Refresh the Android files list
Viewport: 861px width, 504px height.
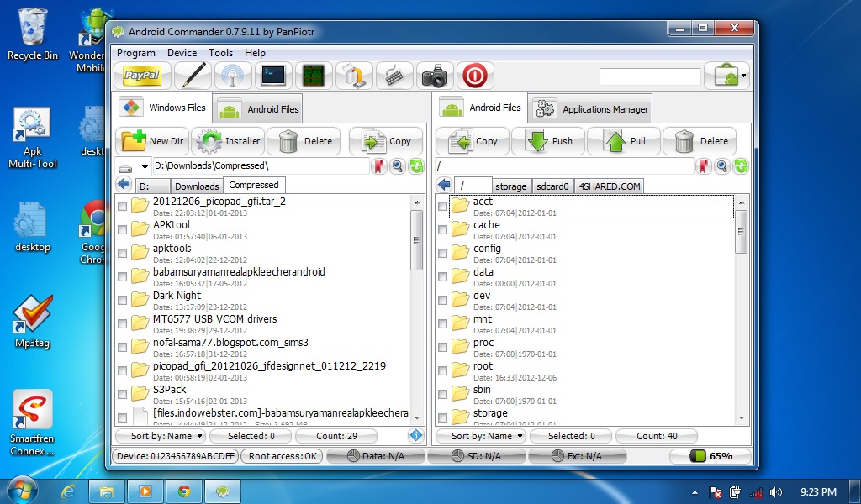742,166
